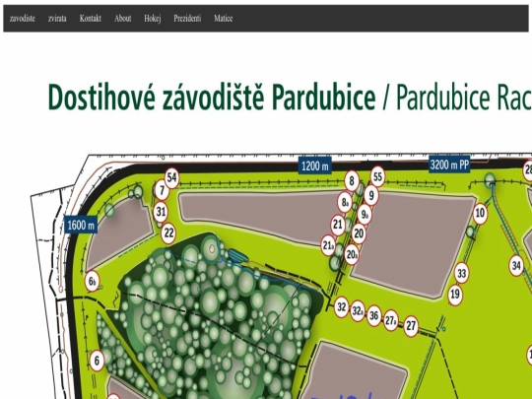Click the Dostihové závodiště Pardubice heading
This screenshot has height=399, width=532.
212,97
